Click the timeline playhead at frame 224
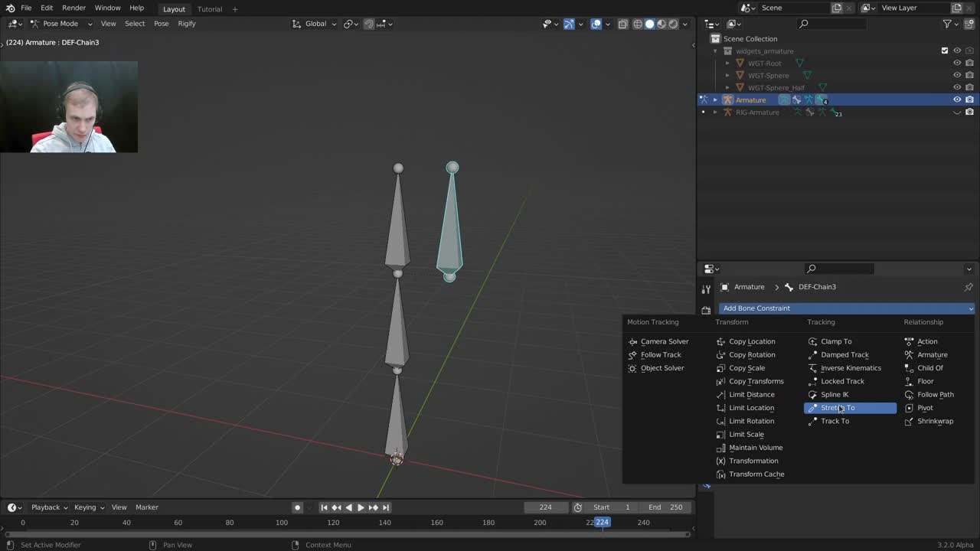 [x=603, y=523]
